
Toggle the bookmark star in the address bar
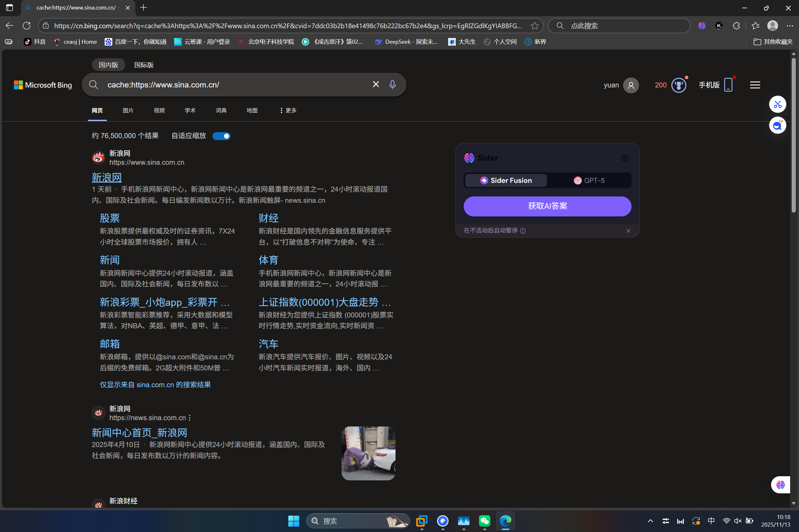534,25
